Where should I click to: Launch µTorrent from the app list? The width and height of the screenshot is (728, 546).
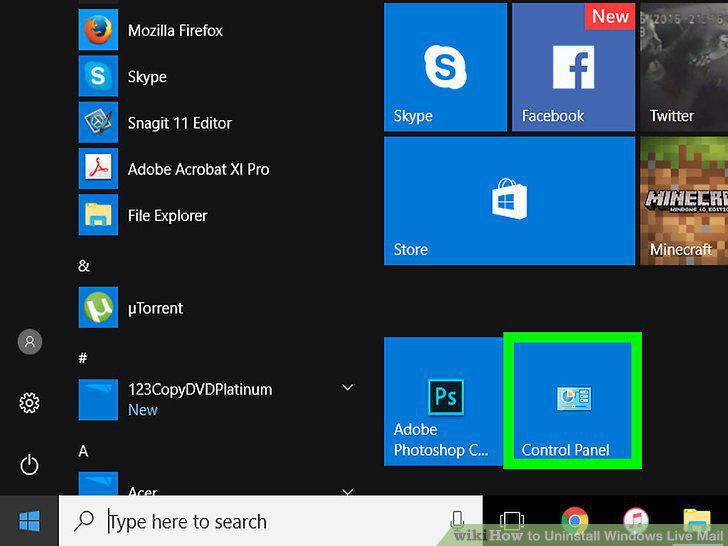(214, 307)
